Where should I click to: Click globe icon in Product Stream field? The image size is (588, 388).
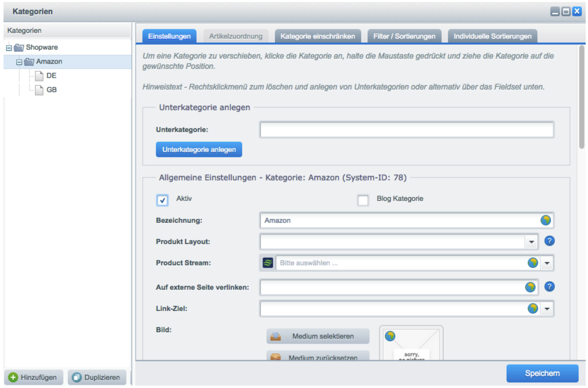point(533,263)
